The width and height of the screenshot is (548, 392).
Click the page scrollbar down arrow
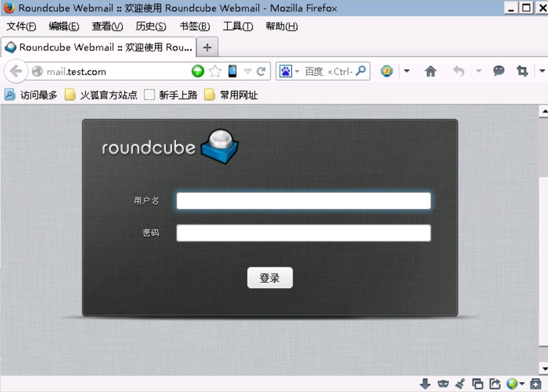pos(544,368)
